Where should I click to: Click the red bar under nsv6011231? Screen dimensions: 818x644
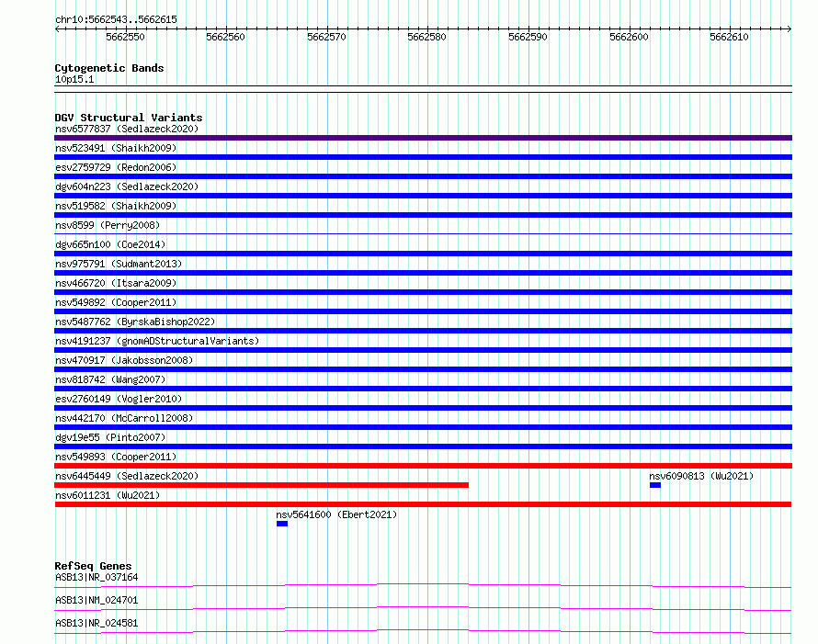(x=423, y=504)
